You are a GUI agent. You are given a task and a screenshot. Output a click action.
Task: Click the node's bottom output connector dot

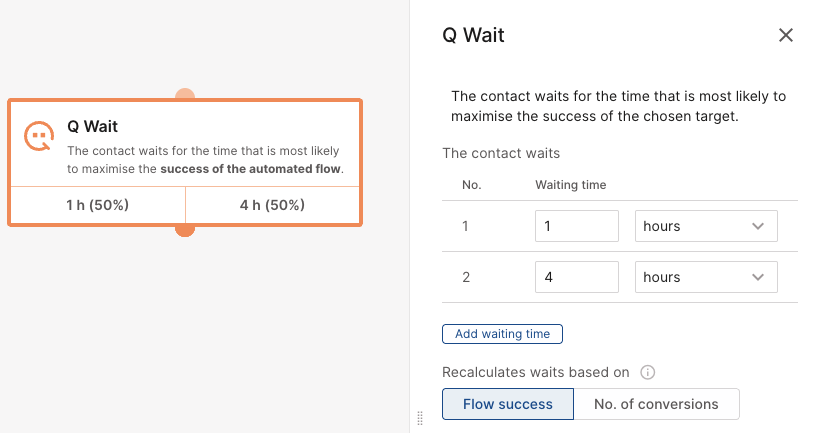tap(185, 231)
